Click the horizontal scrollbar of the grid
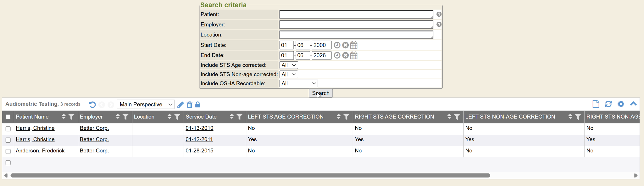This screenshot has height=186, width=644. tap(250, 176)
